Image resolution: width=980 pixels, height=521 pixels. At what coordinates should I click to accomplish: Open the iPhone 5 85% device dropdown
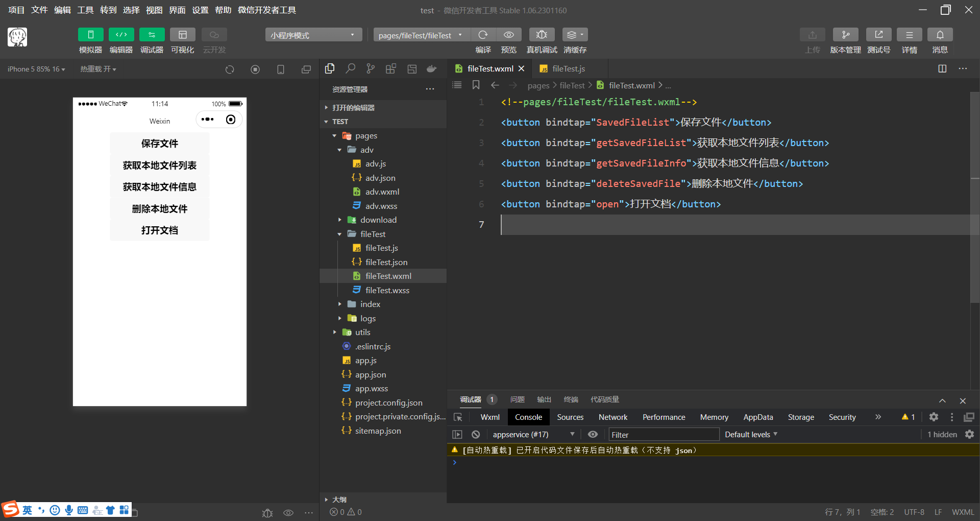point(36,69)
